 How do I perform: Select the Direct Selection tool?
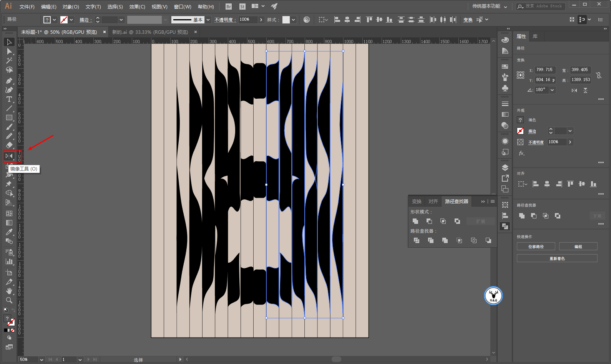tap(9, 51)
